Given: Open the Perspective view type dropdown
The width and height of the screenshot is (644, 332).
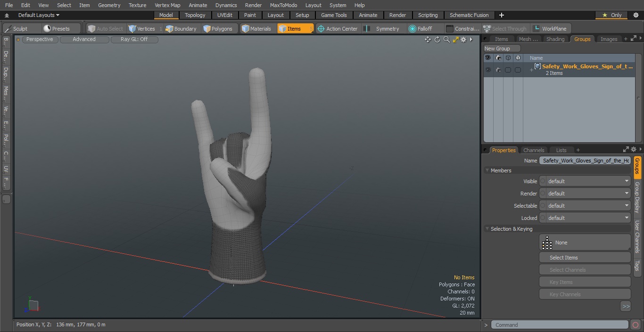Looking at the screenshot, I should click(40, 39).
